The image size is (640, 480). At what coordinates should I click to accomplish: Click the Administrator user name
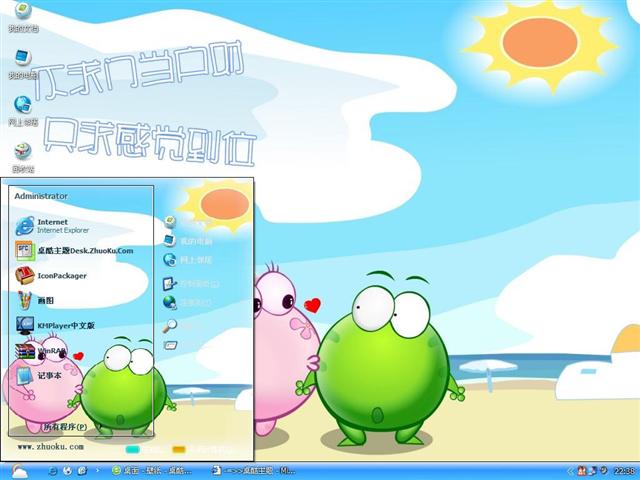41,196
